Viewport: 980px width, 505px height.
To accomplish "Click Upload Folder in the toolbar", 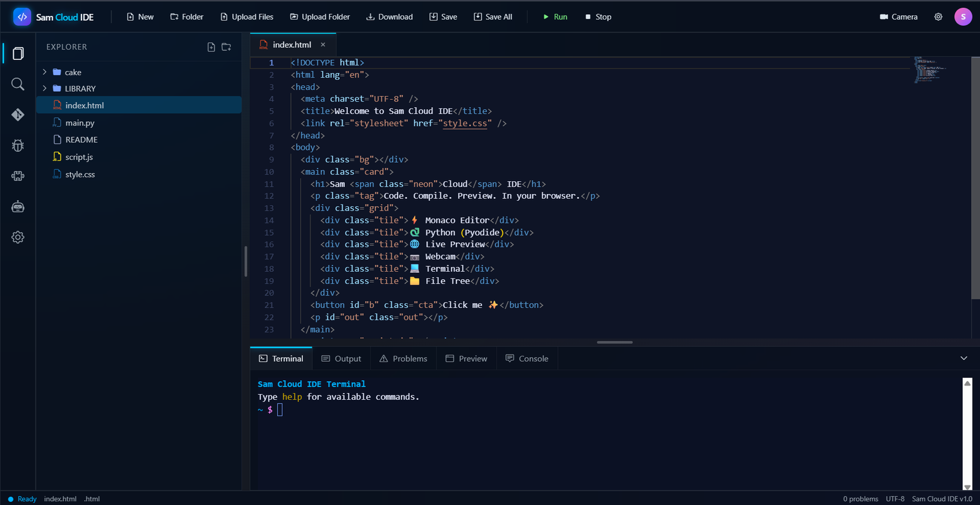I will (320, 17).
